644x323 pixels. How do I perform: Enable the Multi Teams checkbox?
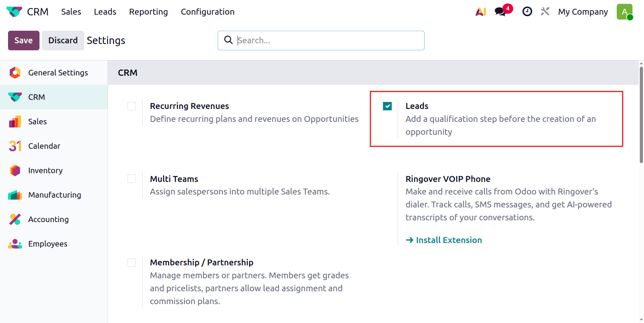pos(132,179)
